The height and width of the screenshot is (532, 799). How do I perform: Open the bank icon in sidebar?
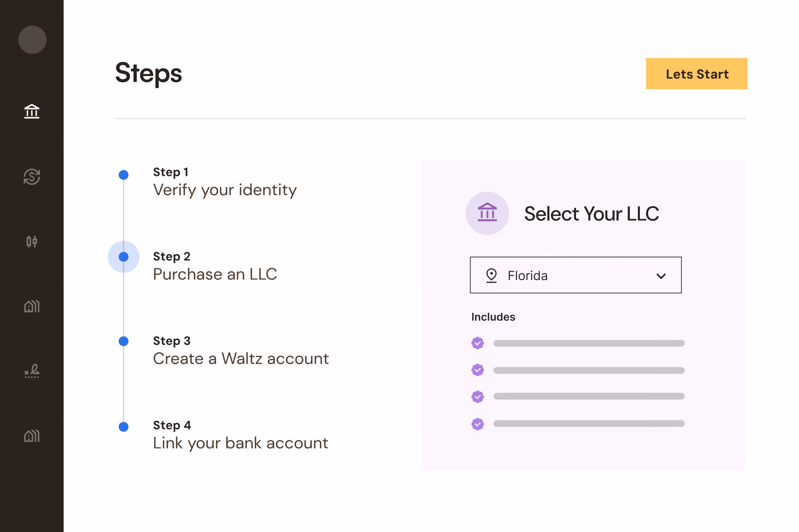pos(32,111)
